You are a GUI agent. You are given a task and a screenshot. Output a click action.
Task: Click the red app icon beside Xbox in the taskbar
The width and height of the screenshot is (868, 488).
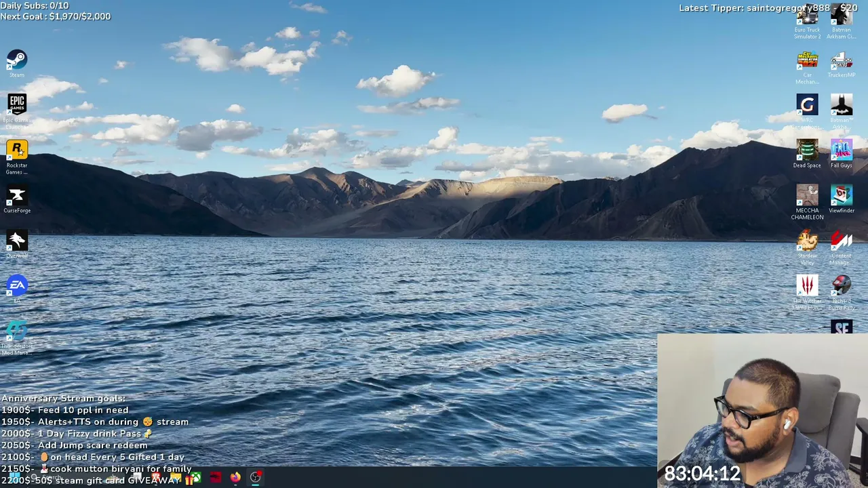click(x=216, y=478)
